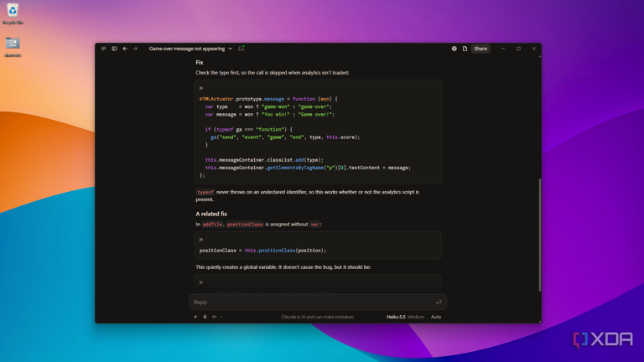Toggle the Auto mode option

(436, 317)
